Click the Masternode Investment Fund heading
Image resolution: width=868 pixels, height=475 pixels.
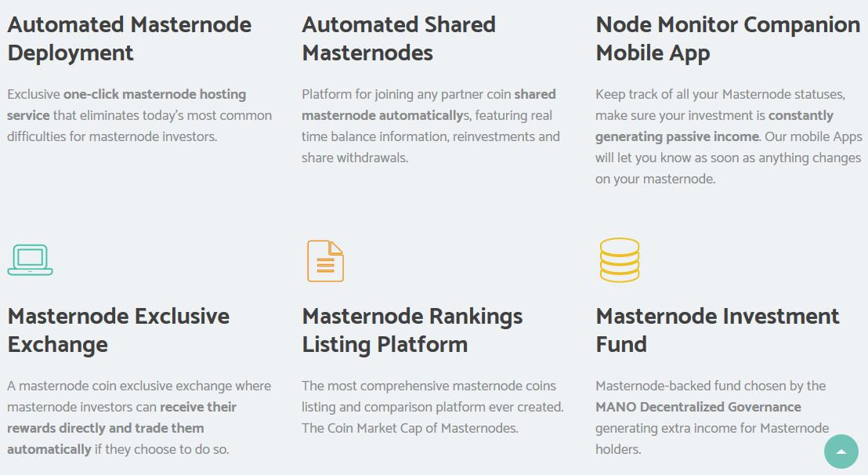pyautogui.click(x=718, y=331)
